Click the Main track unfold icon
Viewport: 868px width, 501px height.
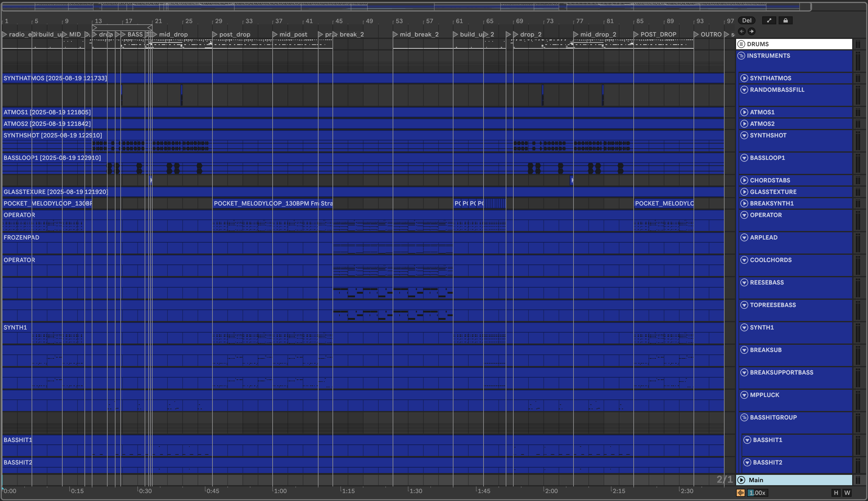click(x=742, y=480)
